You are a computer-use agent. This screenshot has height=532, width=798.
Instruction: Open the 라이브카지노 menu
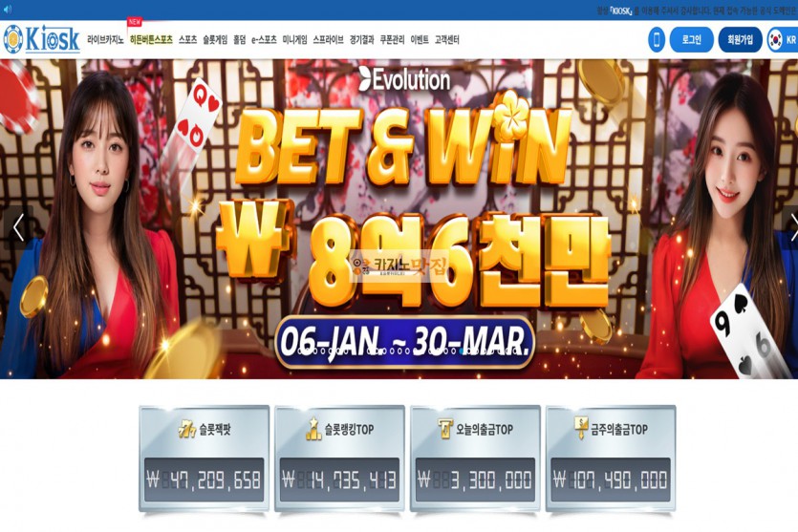pos(105,40)
